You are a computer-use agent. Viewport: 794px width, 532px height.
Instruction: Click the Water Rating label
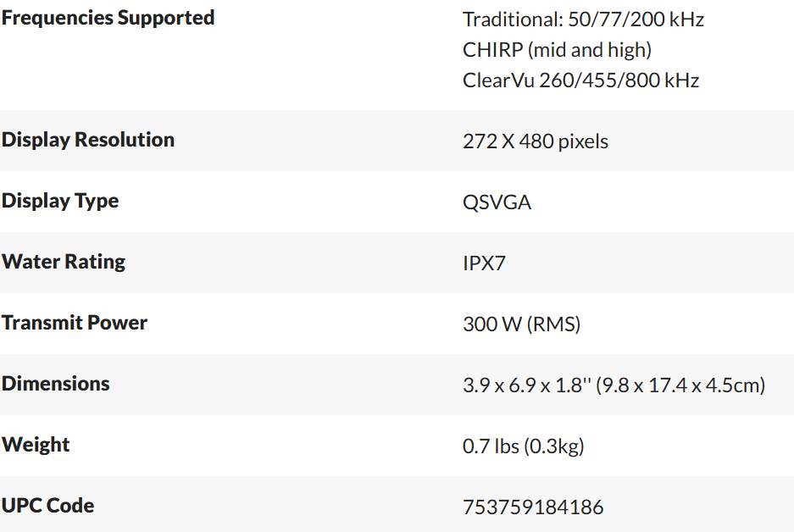pyautogui.click(x=64, y=262)
